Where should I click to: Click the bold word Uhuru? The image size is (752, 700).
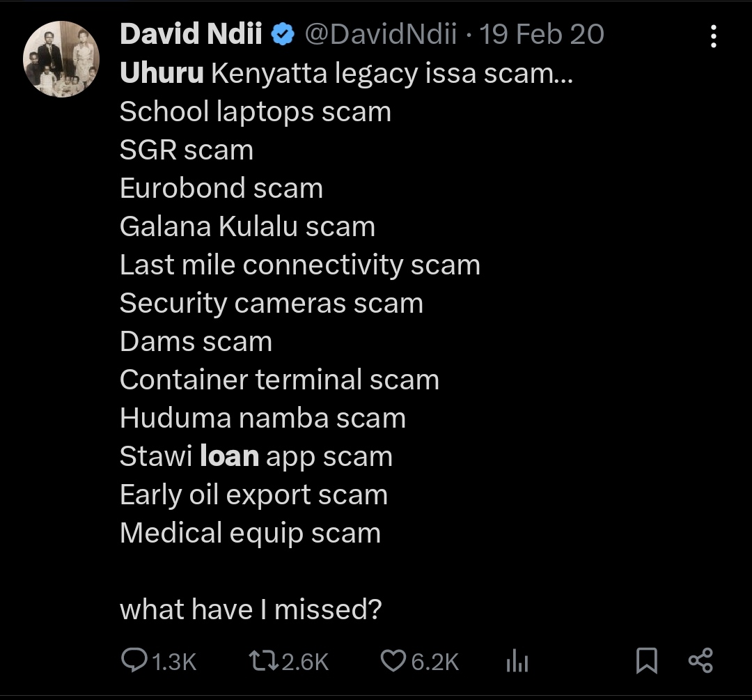162,73
